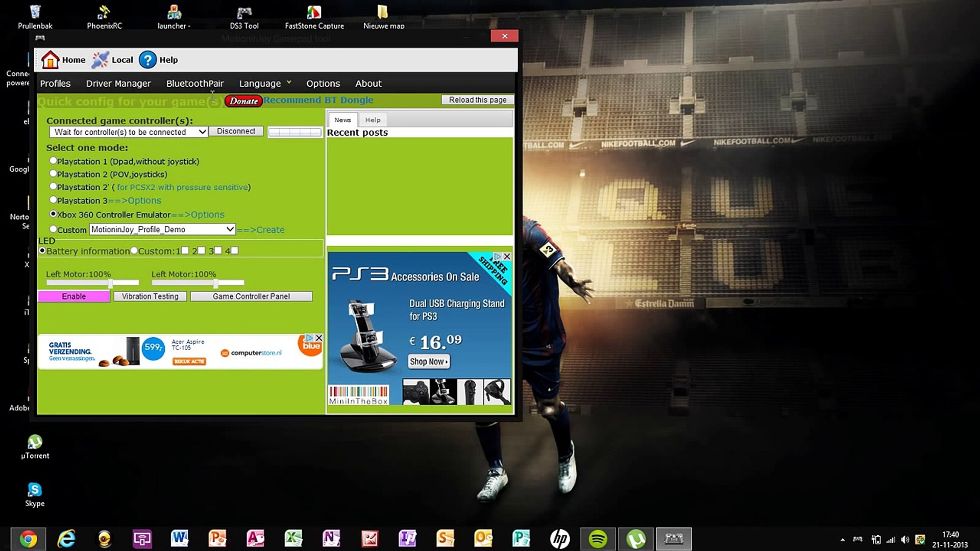980x551 pixels.
Task: Open the MotioninJoy_Profile_Demo custom profile dropdown
Action: (x=230, y=230)
